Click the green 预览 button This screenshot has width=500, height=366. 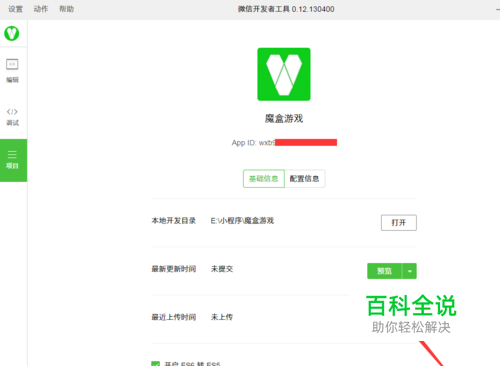385,271
